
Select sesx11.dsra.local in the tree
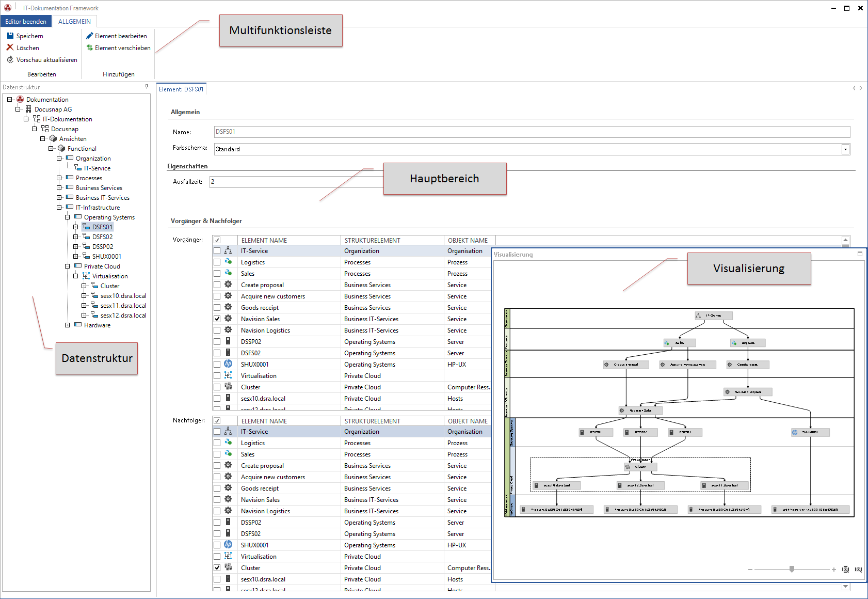[x=123, y=305]
